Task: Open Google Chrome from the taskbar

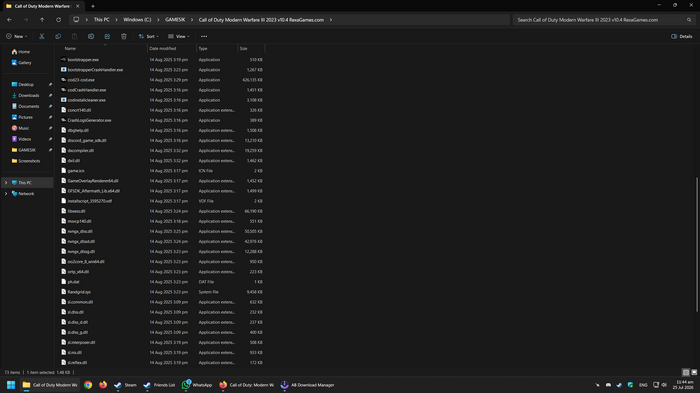Action: click(88, 385)
